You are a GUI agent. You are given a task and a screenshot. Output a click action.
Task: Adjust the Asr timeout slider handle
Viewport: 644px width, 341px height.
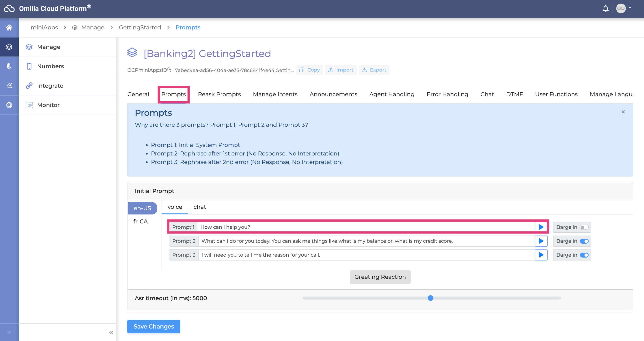[x=430, y=298]
